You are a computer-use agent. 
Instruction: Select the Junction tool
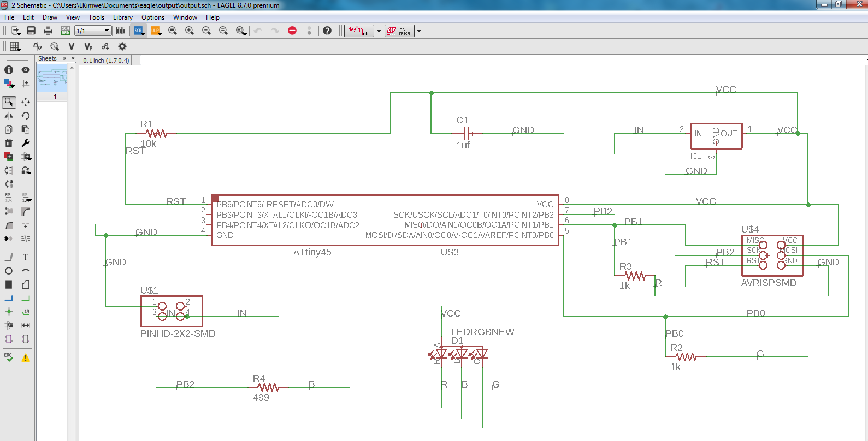coord(9,312)
